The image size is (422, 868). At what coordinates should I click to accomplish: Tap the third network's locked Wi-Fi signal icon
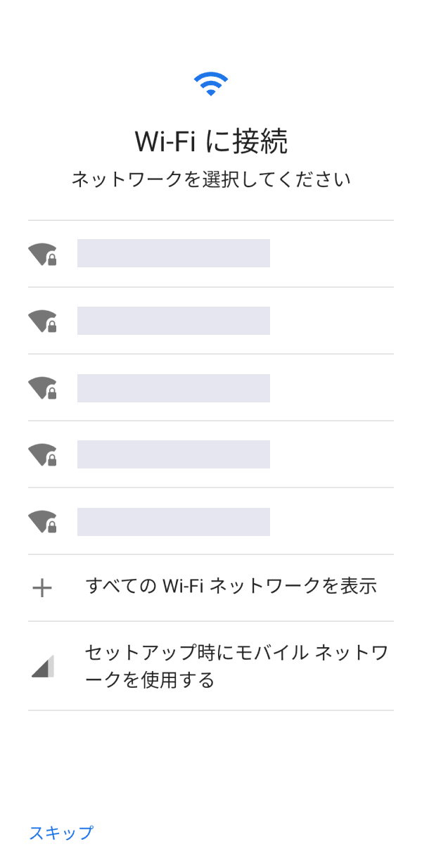41,387
